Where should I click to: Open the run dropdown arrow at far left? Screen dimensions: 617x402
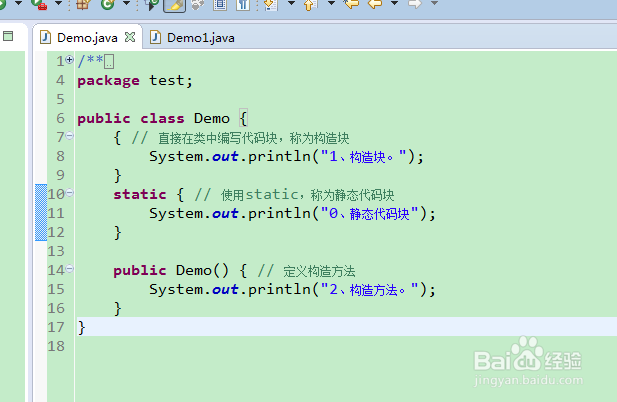point(18,3)
